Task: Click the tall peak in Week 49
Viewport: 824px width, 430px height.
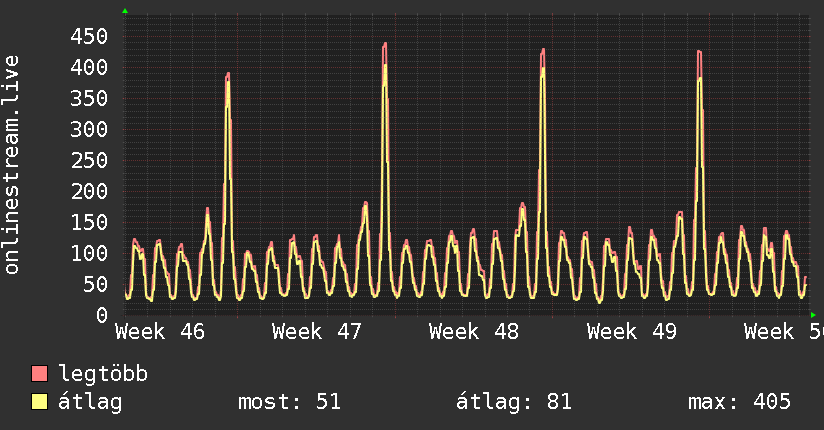Action: pyautogui.click(x=699, y=52)
